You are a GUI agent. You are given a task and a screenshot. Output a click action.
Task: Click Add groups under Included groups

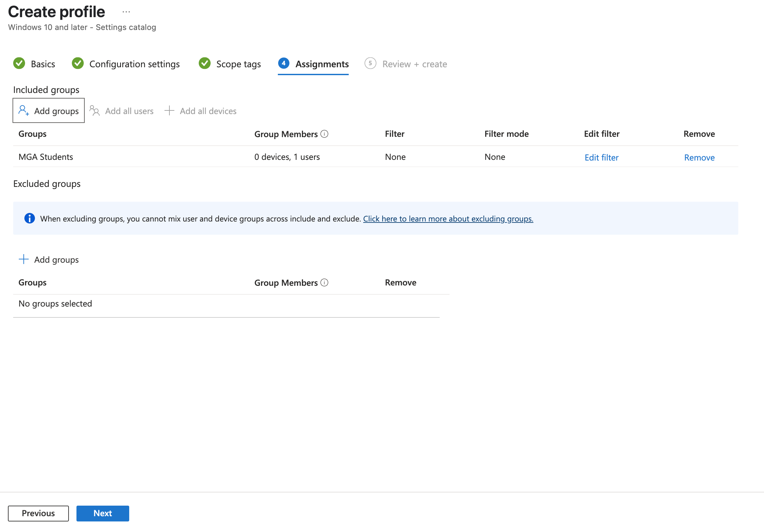tap(48, 111)
